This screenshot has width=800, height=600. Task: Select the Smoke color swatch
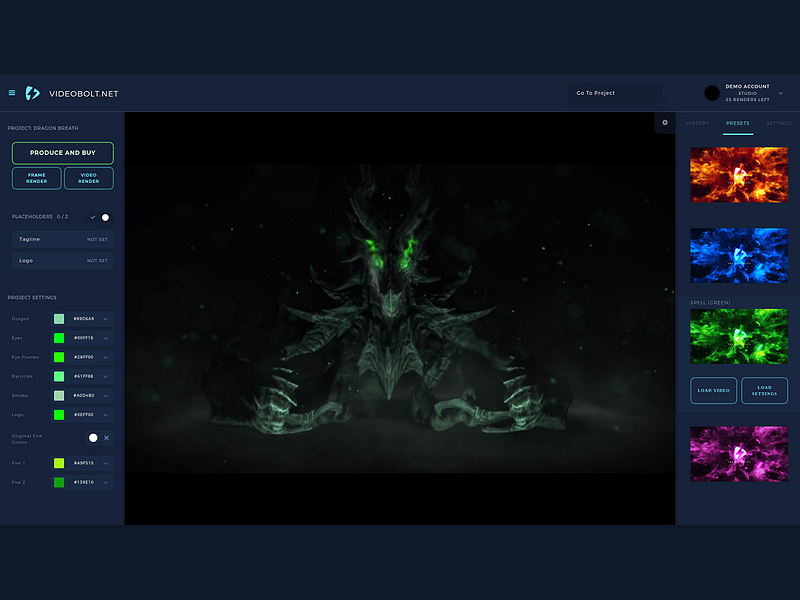[57, 395]
